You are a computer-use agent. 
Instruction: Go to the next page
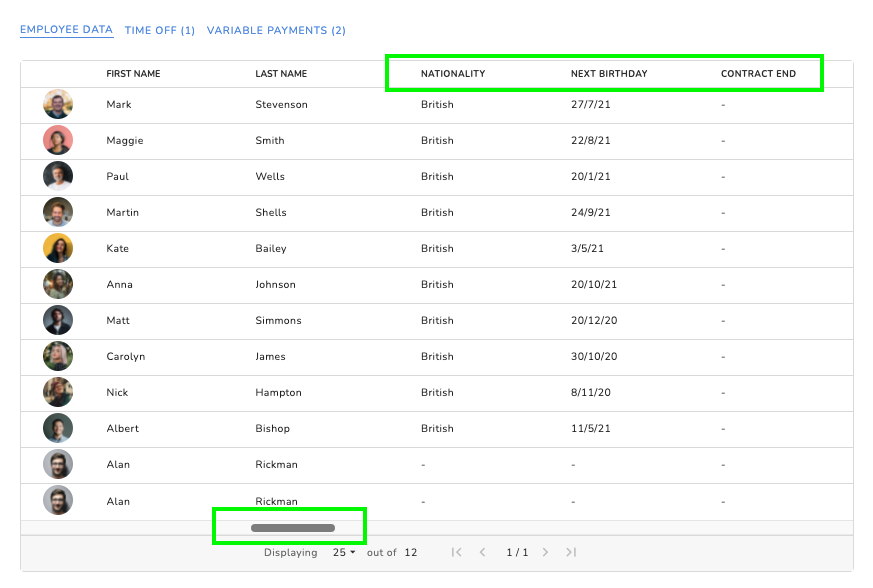click(x=546, y=551)
